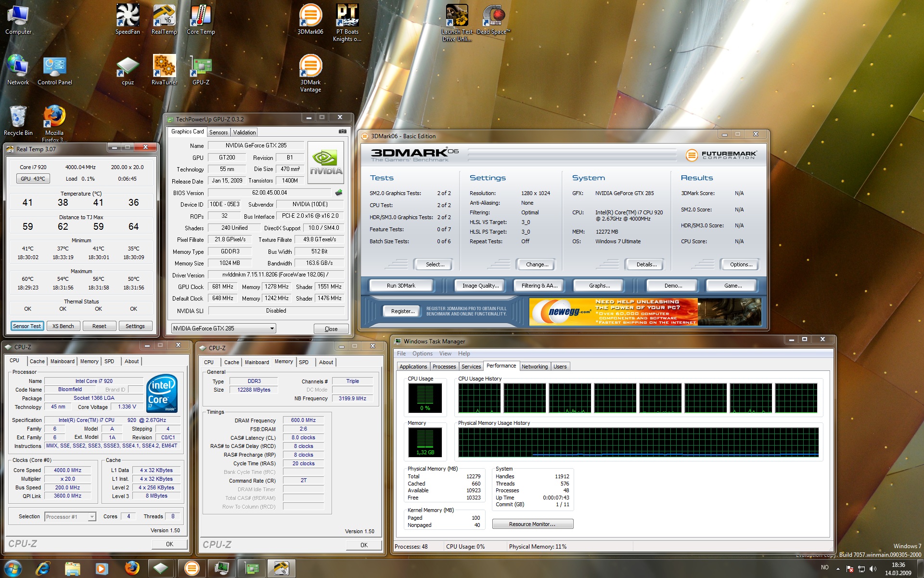
Task: Click the Game button in 3DMark06
Action: point(733,286)
